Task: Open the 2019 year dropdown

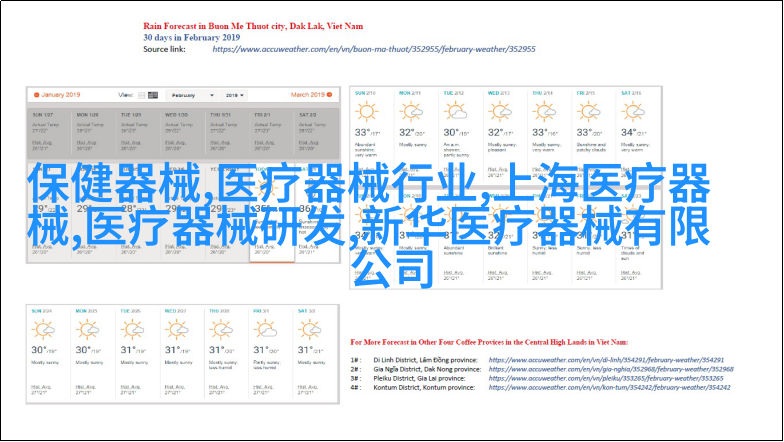Action: click(x=235, y=95)
